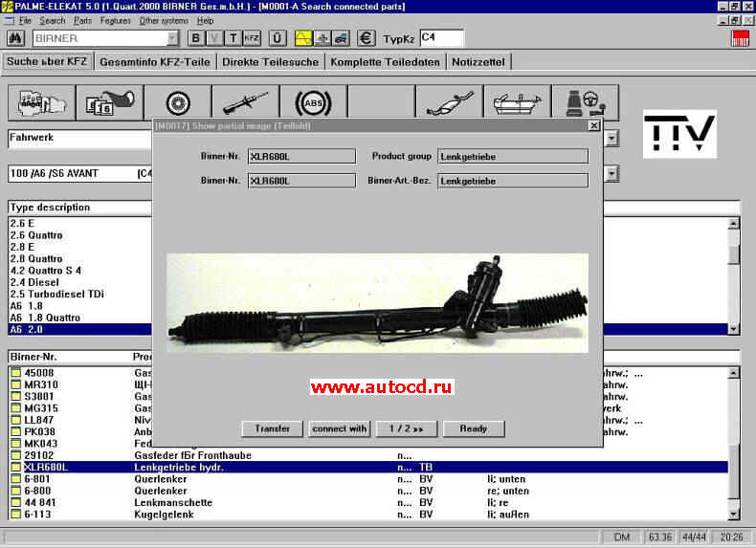The width and height of the screenshot is (756, 548).
Task: Open the Parts menu
Action: (82, 21)
